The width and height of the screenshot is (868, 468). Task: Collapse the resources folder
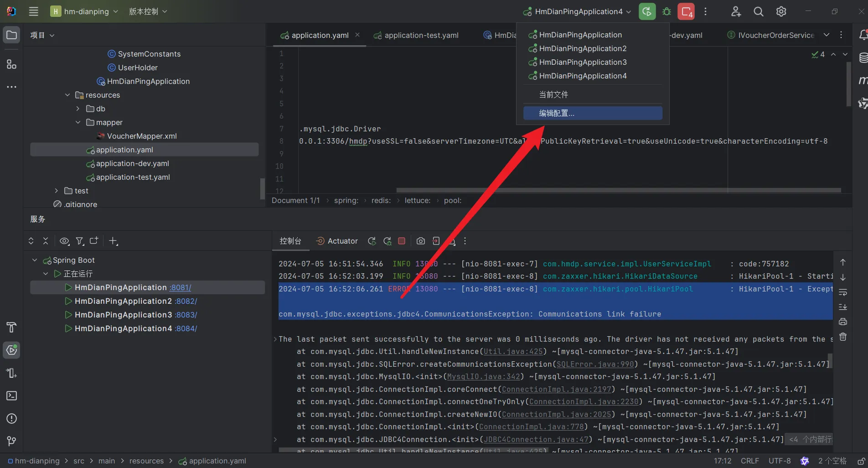pyautogui.click(x=67, y=95)
